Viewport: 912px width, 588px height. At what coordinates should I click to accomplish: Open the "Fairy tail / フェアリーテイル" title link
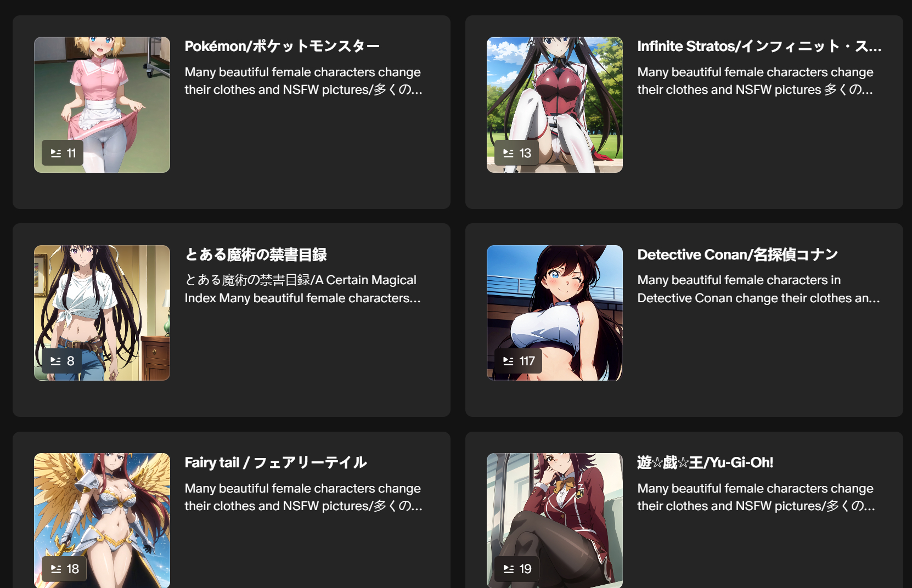click(x=275, y=462)
